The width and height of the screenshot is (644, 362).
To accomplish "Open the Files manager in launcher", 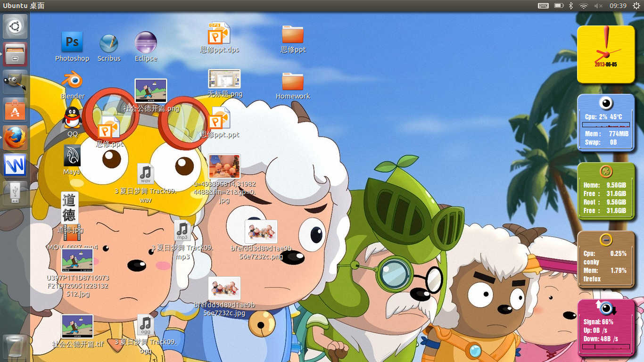I will [x=15, y=54].
